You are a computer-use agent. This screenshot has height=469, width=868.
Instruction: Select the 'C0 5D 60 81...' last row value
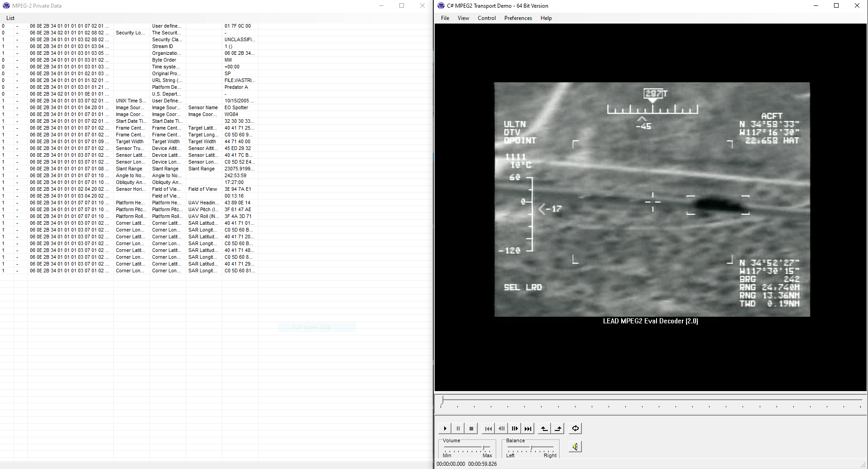tap(240, 271)
